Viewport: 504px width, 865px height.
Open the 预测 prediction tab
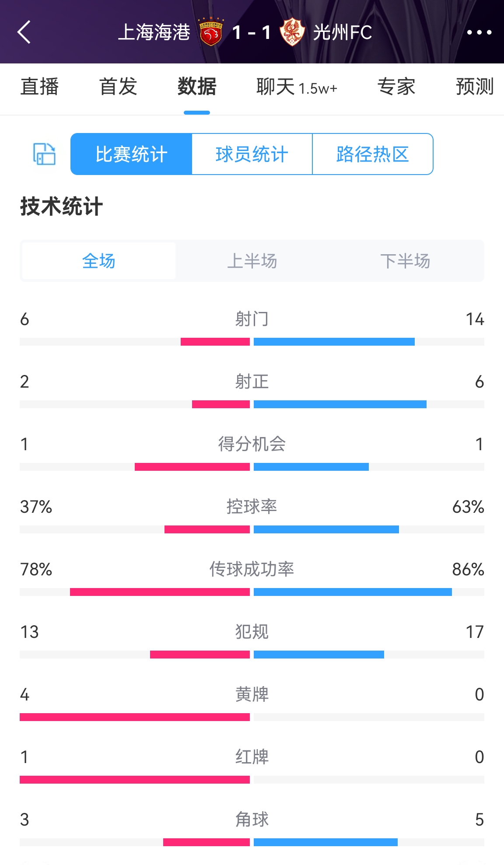(x=474, y=87)
